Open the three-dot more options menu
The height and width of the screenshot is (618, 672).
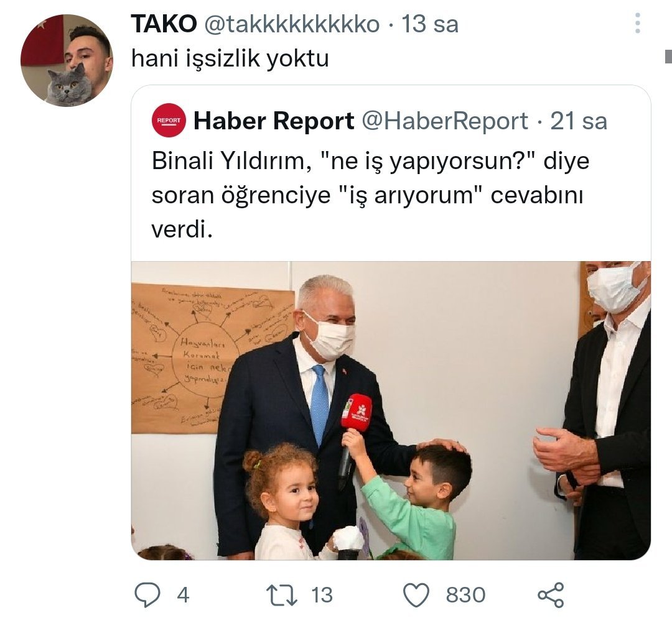[x=637, y=23]
